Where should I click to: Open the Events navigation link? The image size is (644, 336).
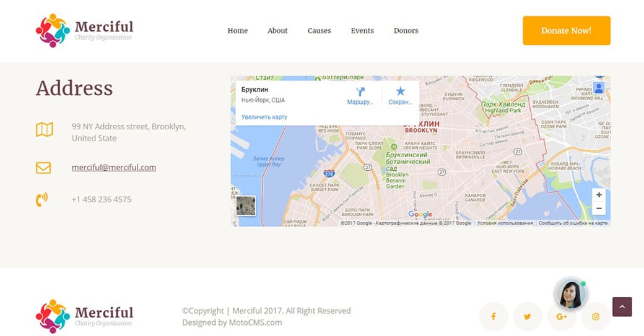tap(362, 31)
